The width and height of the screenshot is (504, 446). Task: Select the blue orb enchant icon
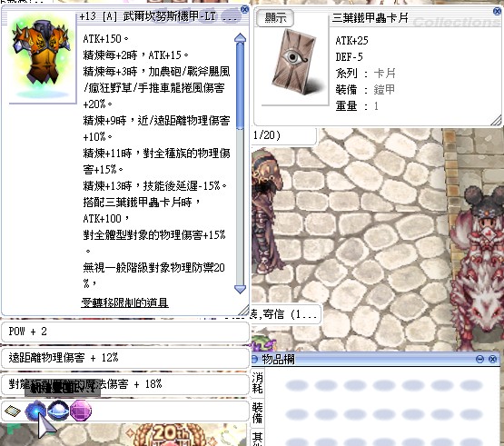[35, 411]
